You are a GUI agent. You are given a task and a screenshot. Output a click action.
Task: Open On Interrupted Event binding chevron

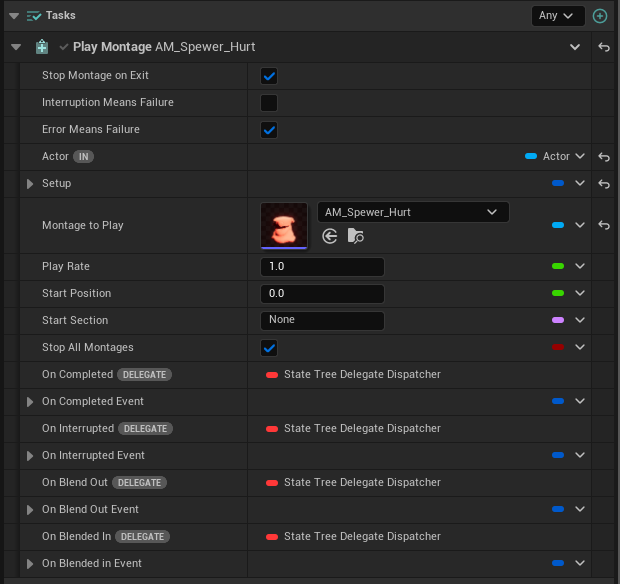tap(580, 455)
